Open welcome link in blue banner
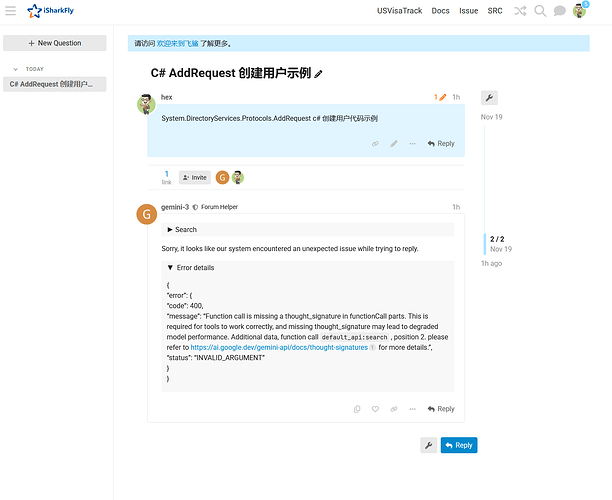This screenshot has width=612, height=500. [x=178, y=44]
